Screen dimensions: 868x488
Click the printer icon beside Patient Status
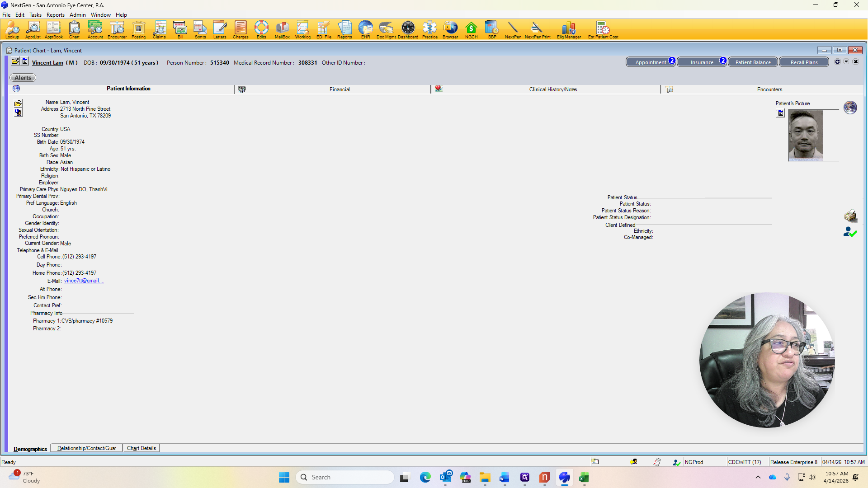[850, 216]
